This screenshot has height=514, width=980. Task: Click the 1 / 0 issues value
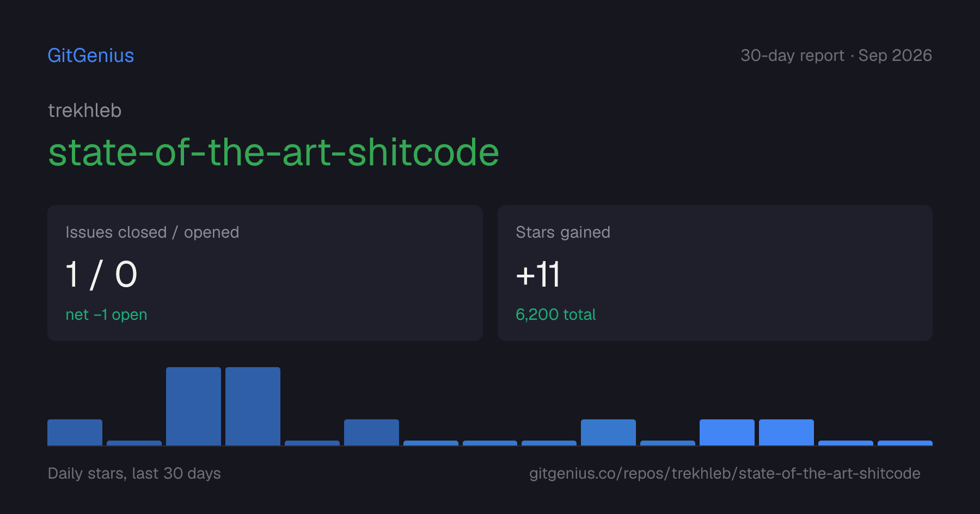101,274
